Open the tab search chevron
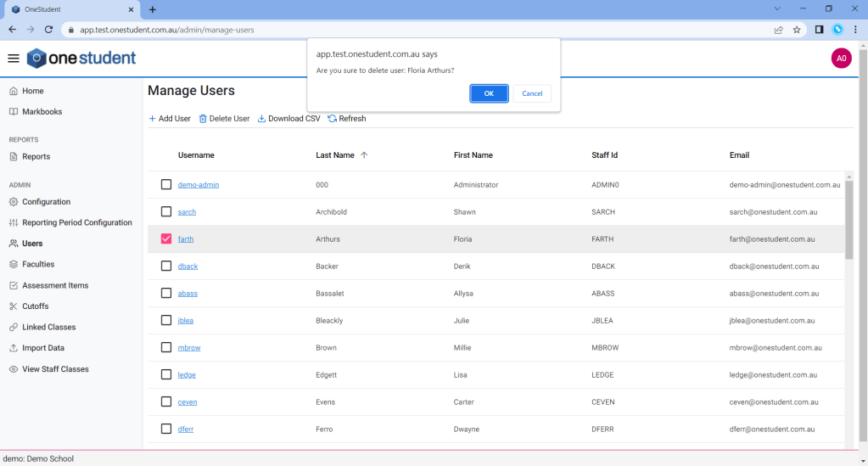 pyautogui.click(x=778, y=8)
